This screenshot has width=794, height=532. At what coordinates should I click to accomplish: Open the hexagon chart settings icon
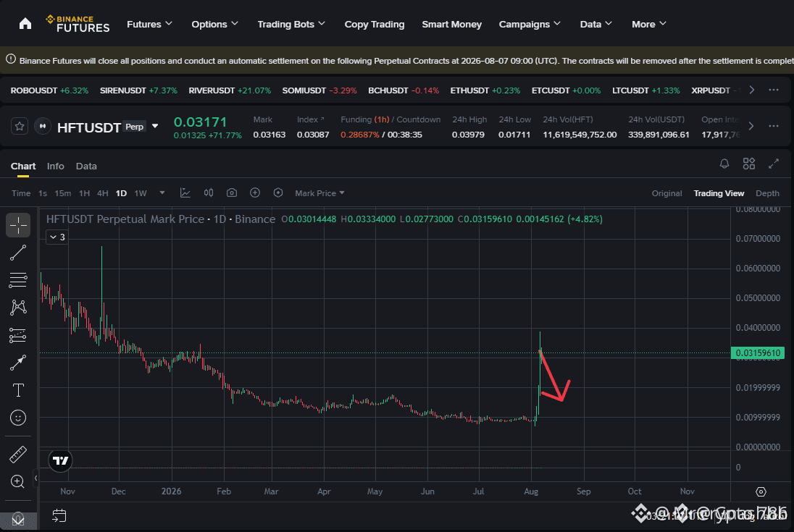[278, 193]
